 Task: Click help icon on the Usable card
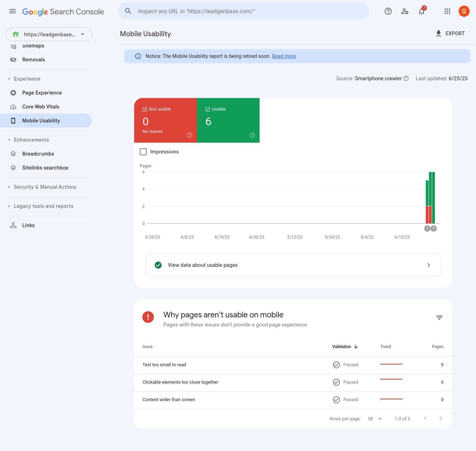pos(252,135)
